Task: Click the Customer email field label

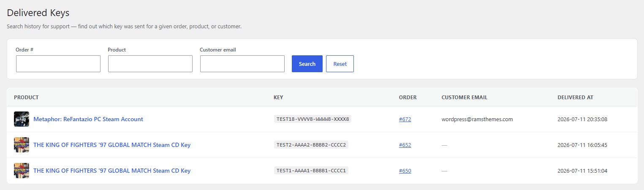Action: pyautogui.click(x=218, y=49)
